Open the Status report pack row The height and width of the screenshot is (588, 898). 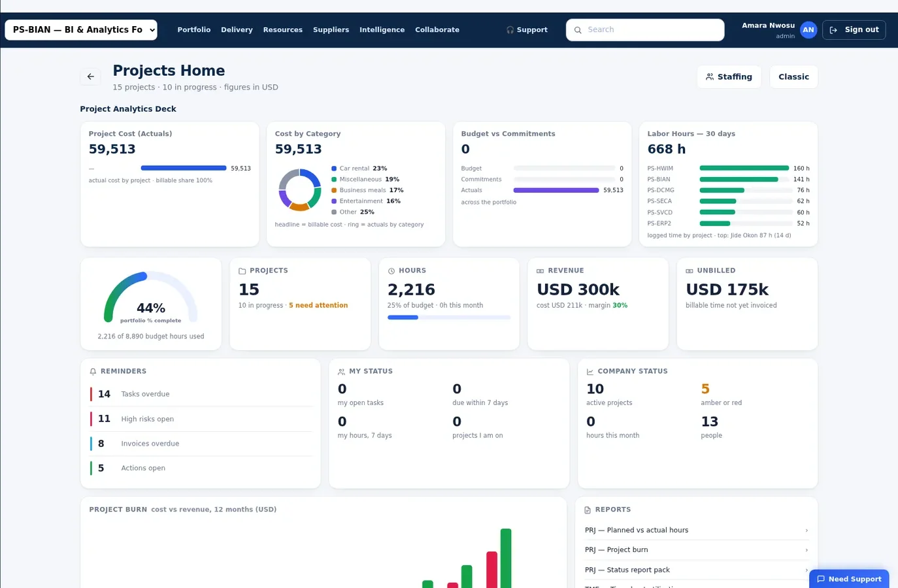(697, 570)
